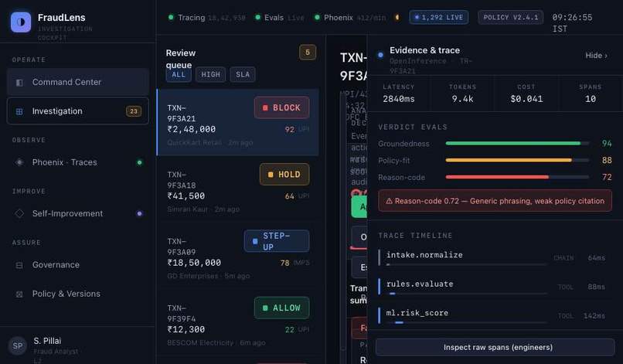Click the BLOCK badge on TXN-9F3A21

[281, 107]
